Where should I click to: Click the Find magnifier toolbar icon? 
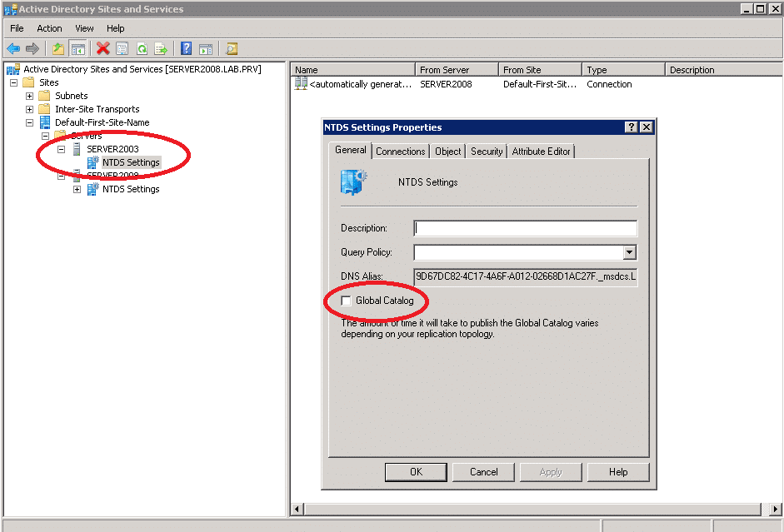tap(232, 48)
